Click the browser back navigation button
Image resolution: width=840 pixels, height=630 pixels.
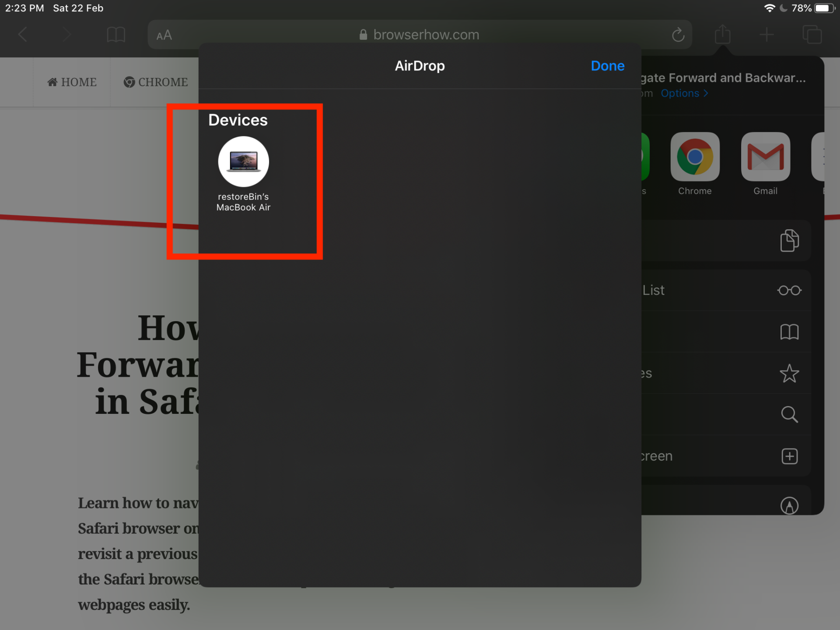pos(23,35)
